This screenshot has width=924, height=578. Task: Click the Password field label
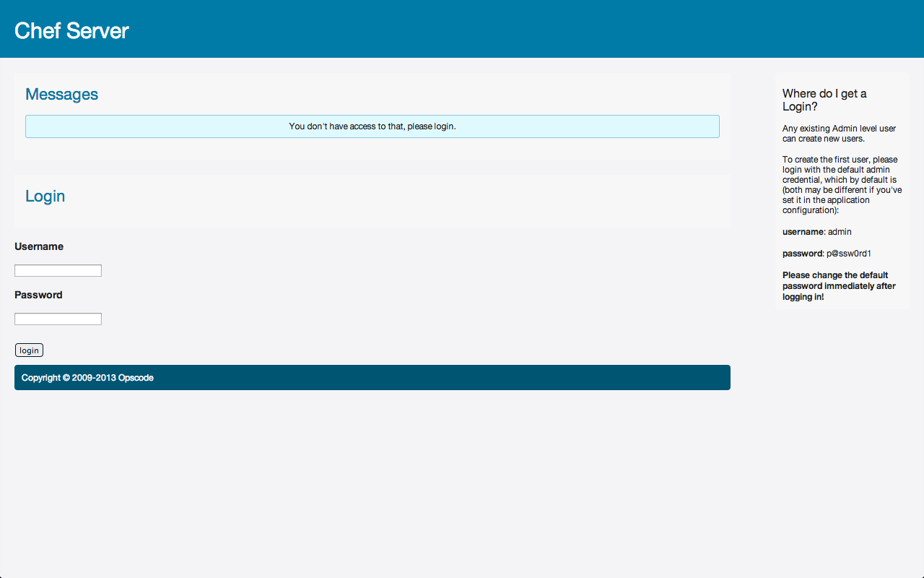[38, 295]
